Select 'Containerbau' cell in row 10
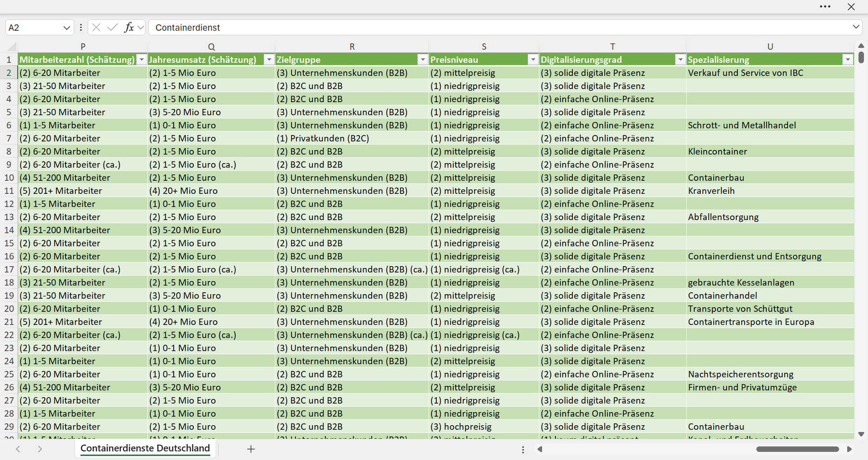This screenshot has width=868, height=460. 770,177
